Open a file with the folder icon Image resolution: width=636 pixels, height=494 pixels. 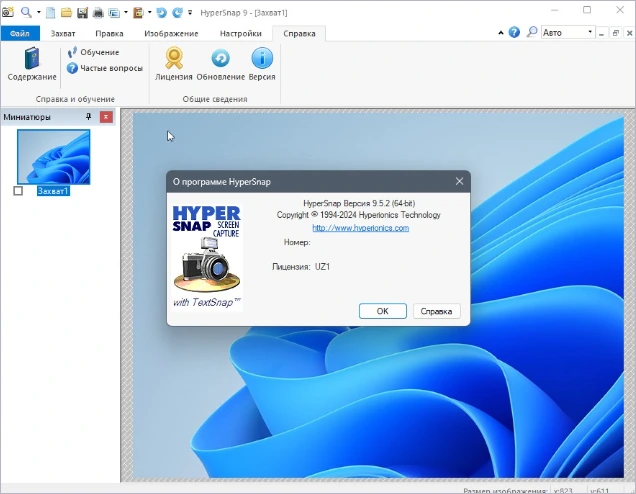pos(66,13)
